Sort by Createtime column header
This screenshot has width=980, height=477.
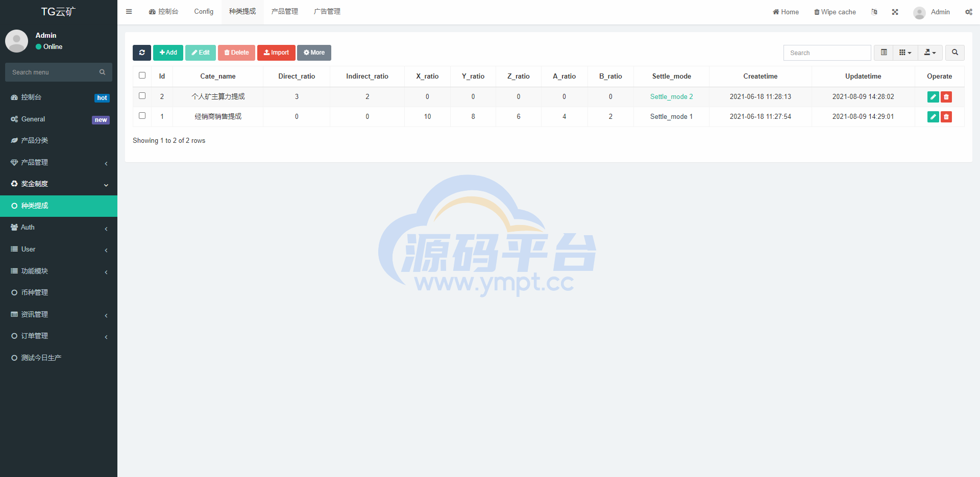[760, 77]
